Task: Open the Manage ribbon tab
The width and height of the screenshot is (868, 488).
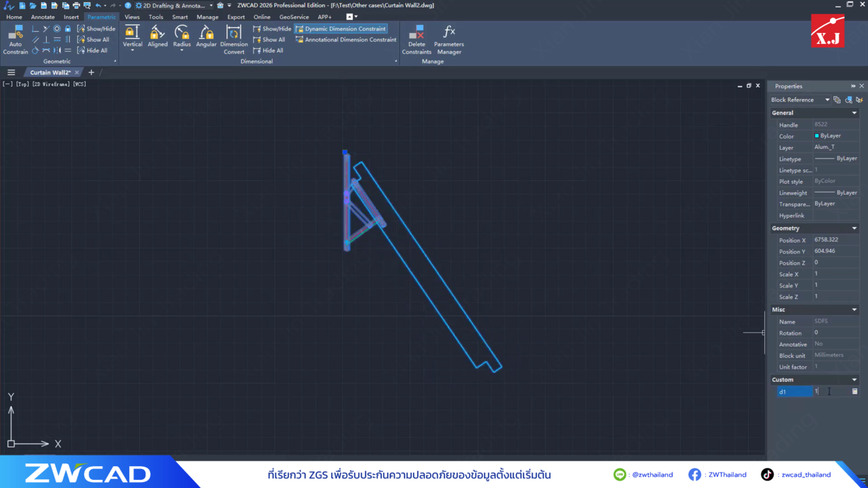Action: pos(208,17)
